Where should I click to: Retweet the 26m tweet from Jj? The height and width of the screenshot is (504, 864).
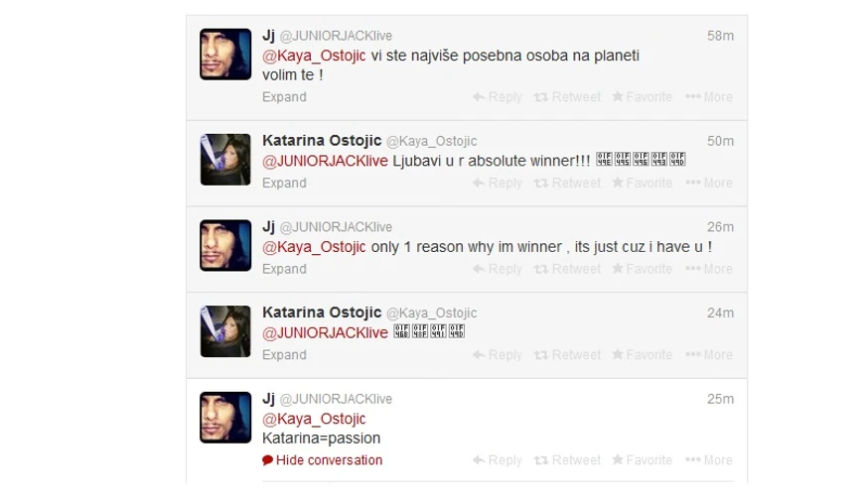tap(567, 269)
